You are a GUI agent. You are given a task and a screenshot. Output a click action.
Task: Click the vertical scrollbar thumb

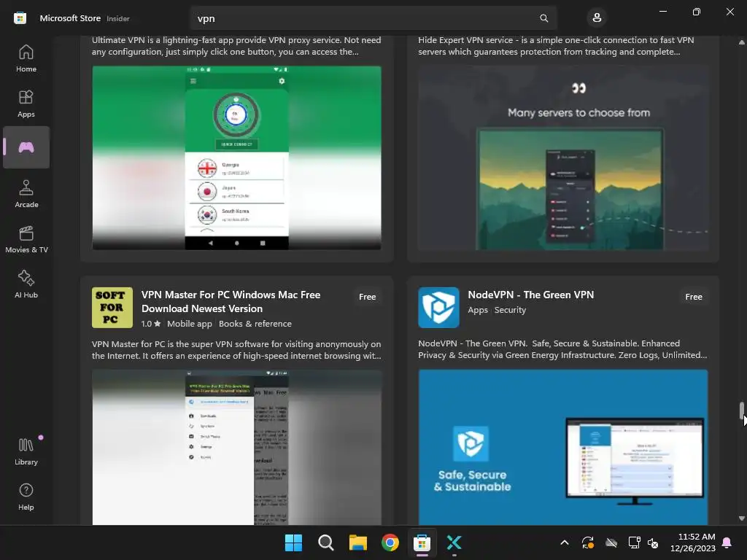[x=741, y=411]
